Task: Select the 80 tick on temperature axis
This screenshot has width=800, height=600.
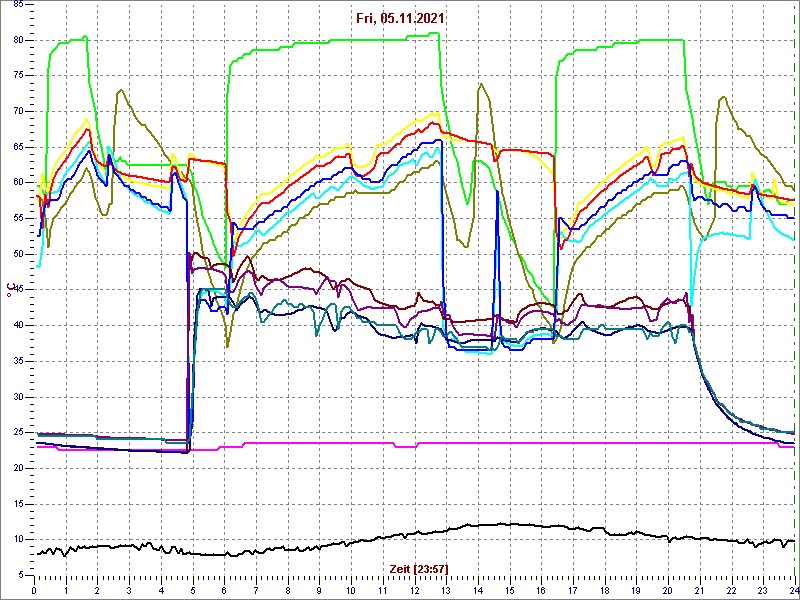Action: point(19,40)
